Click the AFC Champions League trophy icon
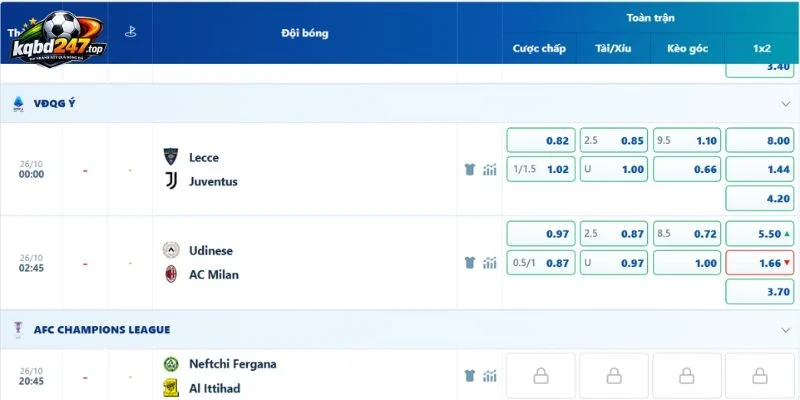This screenshot has height=400, width=800. (x=18, y=330)
